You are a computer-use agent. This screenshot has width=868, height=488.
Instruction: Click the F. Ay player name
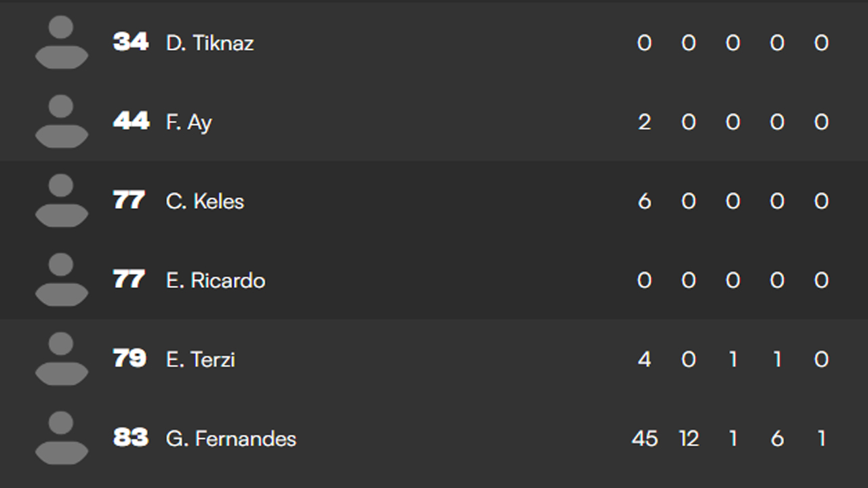[x=189, y=123]
